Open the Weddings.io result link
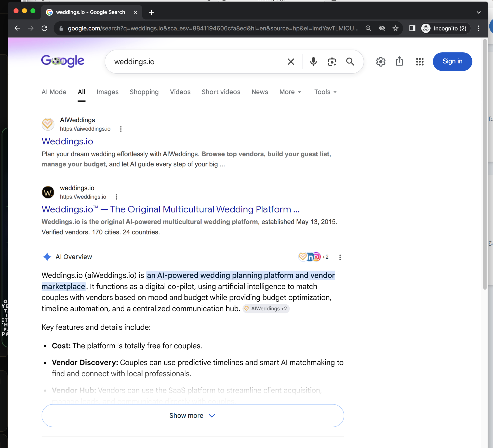493x448 pixels. coord(67,141)
